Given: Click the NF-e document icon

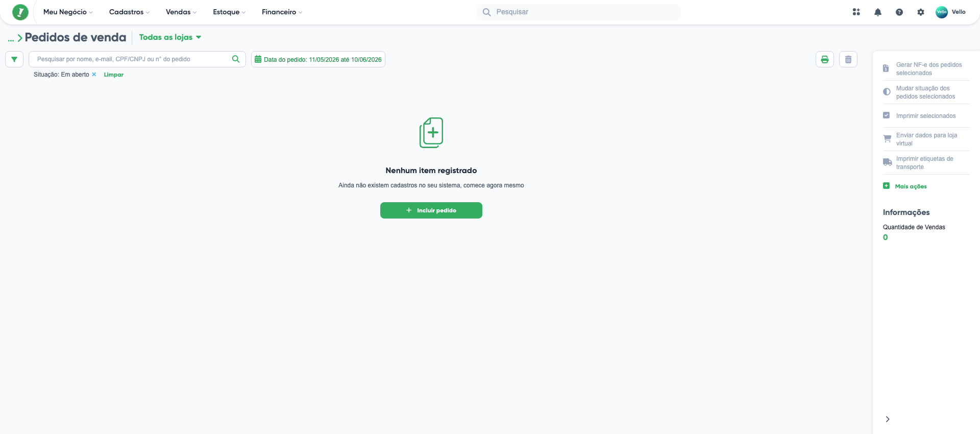Looking at the screenshot, I should coord(886,68).
